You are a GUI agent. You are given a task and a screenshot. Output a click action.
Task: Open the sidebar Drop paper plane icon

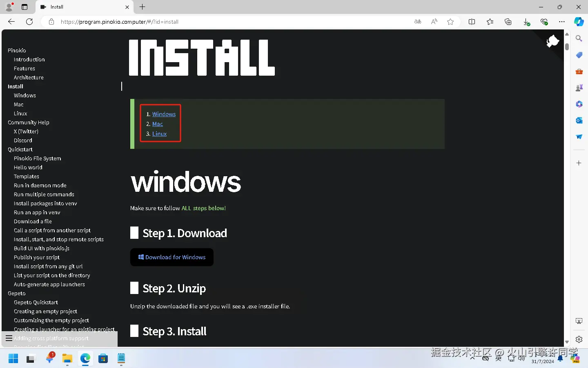579,137
